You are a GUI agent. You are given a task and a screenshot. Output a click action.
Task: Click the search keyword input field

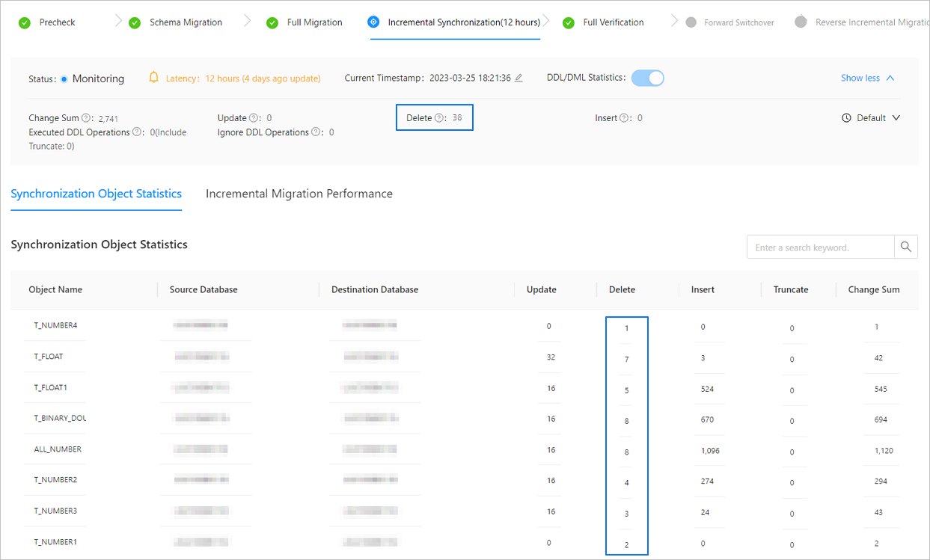(x=820, y=247)
